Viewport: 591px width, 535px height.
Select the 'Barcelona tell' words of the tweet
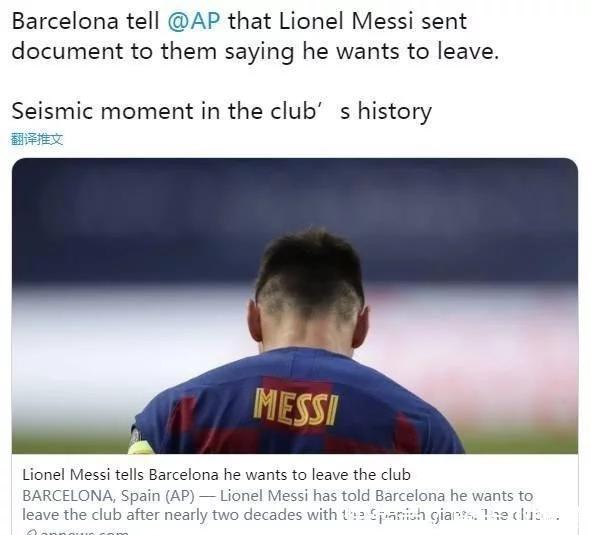click(86, 21)
